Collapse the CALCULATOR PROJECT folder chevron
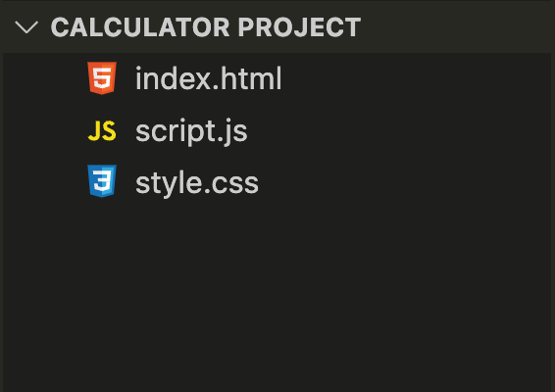555x392 pixels. pyautogui.click(x=26, y=27)
